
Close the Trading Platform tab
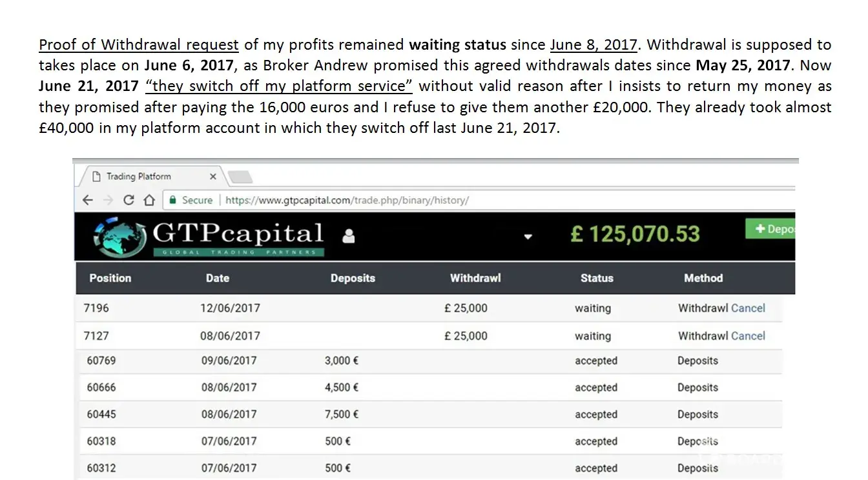pos(213,176)
